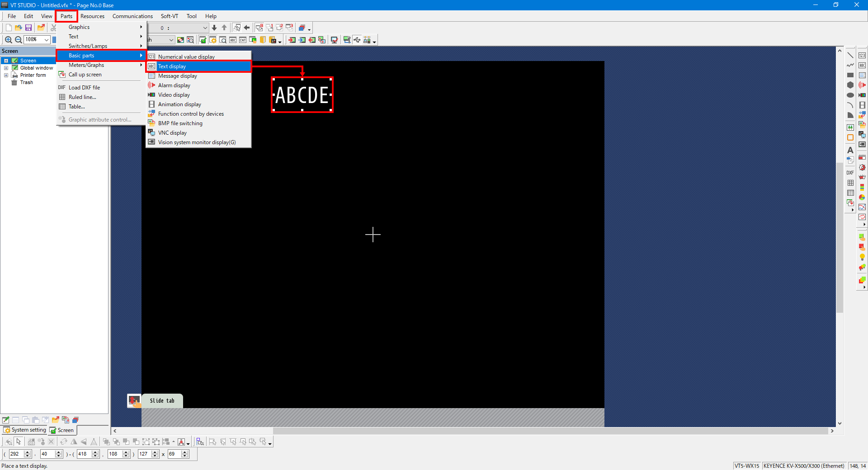Select the Line drawing tool
Image resolution: width=868 pixels, height=470 pixels.
pos(850,55)
